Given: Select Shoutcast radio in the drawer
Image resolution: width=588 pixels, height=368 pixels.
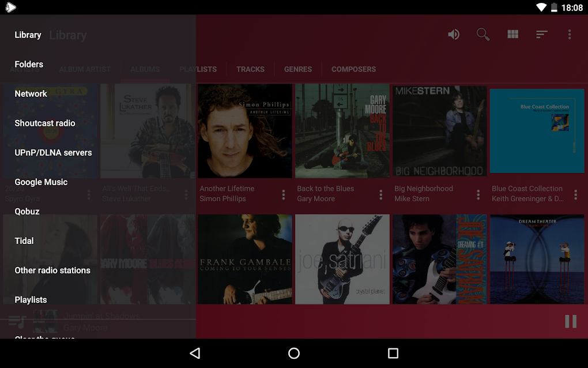Looking at the screenshot, I should pyautogui.click(x=45, y=123).
